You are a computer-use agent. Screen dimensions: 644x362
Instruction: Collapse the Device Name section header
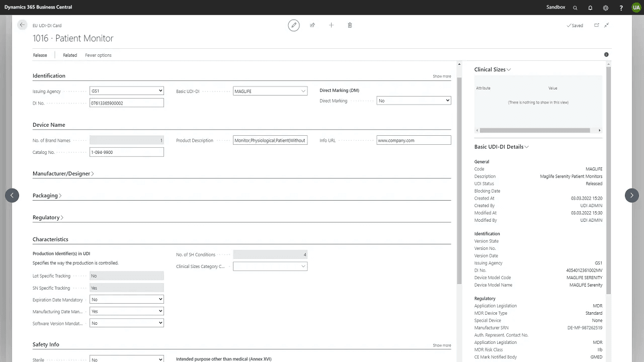(x=49, y=125)
